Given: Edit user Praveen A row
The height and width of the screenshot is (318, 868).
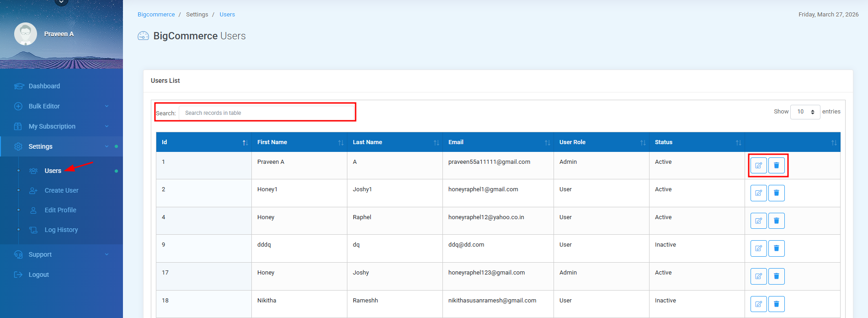Looking at the screenshot, I should tap(758, 165).
